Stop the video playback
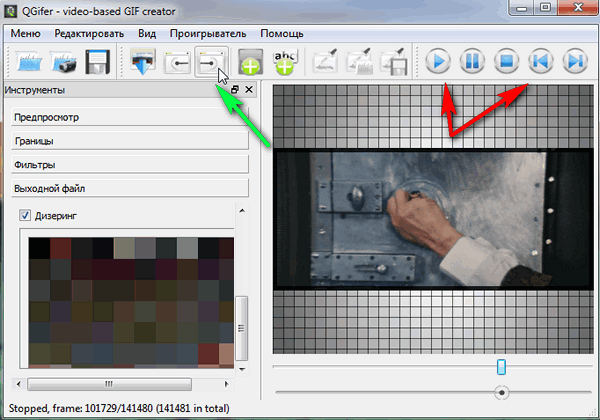The image size is (600, 420). click(x=506, y=61)
